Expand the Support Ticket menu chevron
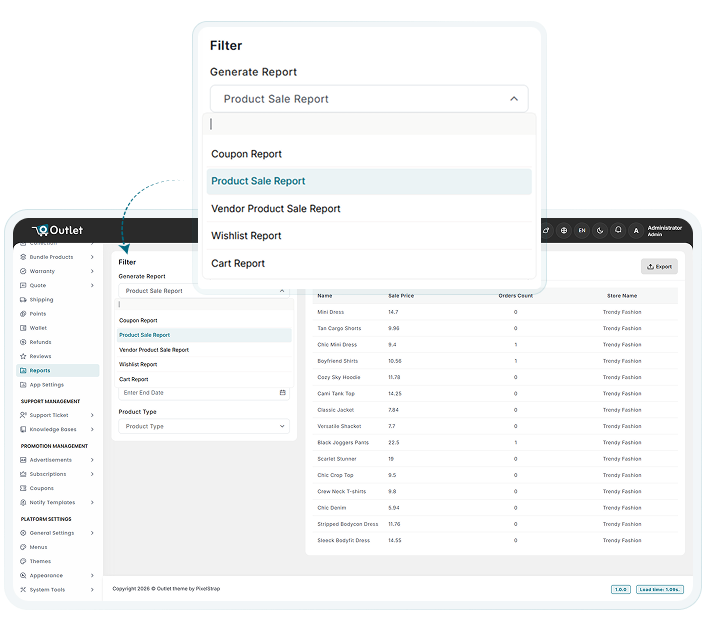The height and width of the screenshot is (630, 706). (92, 415)
